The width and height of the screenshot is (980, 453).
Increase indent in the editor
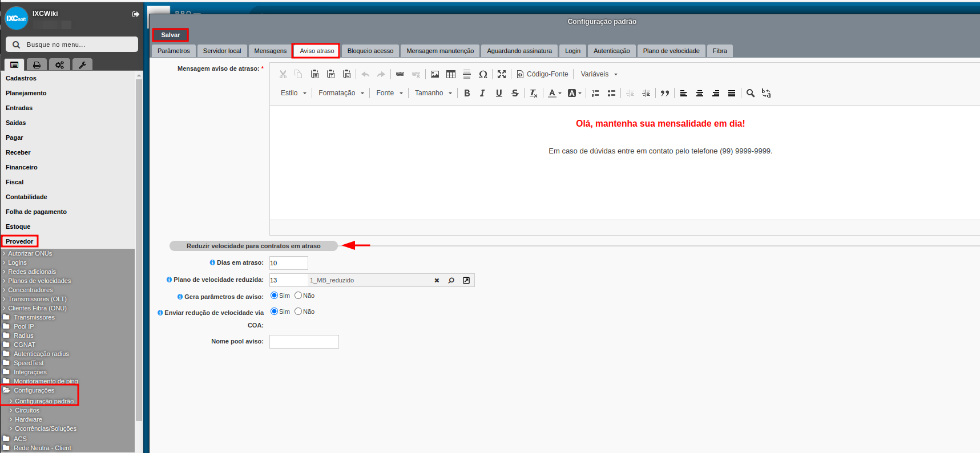click(646, 93)
